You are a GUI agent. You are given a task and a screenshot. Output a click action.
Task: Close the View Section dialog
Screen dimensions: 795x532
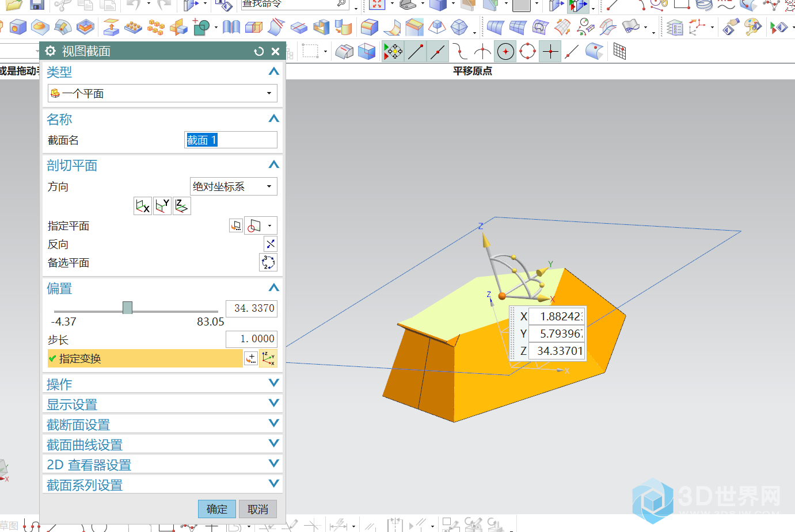276,51
